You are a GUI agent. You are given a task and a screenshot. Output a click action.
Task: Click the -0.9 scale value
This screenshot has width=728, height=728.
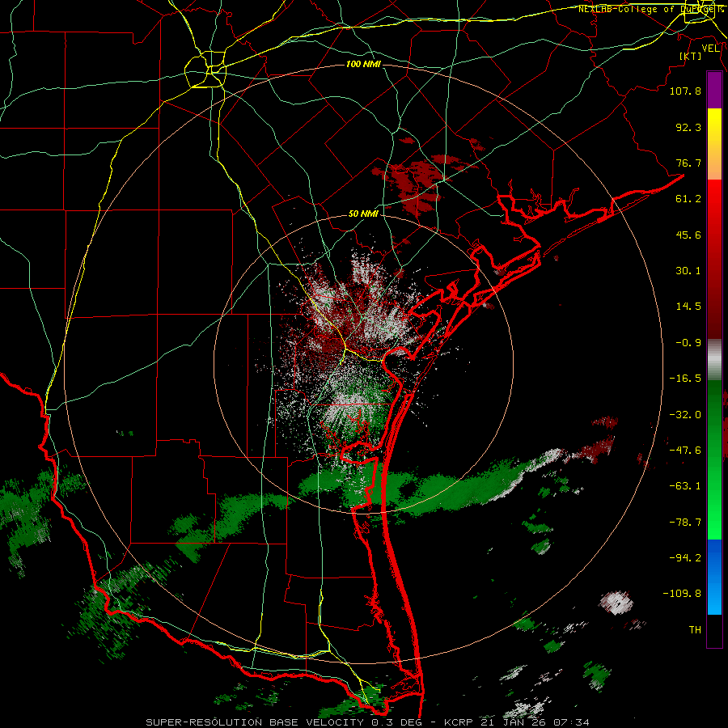click(688, 343)
